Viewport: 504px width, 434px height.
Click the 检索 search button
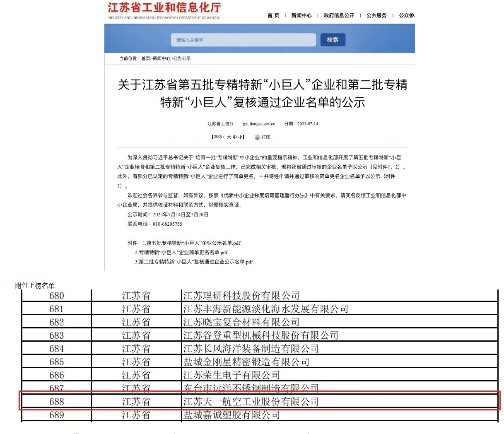click(333, 40)
